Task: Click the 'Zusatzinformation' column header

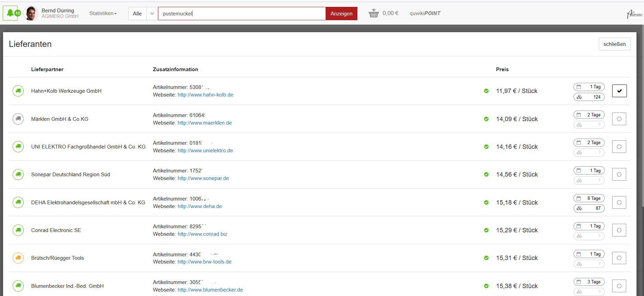Action: (x=175, y=69)
